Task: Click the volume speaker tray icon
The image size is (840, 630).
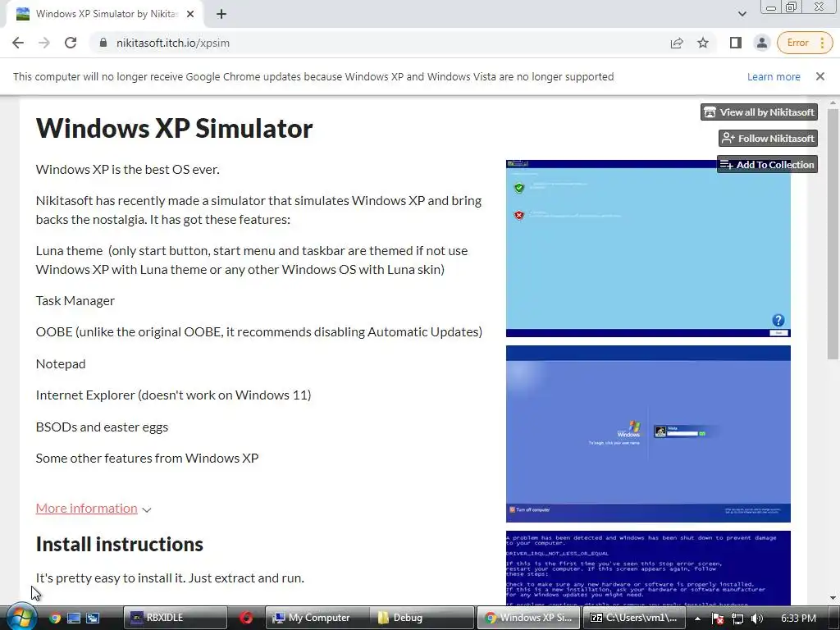Action: click(757, 619)
